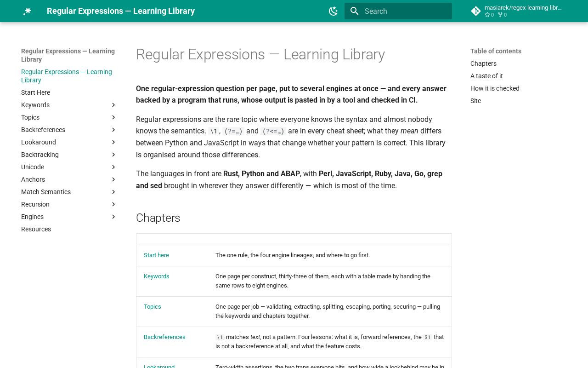
Task: Click the main page heading Regular Expressions — Learning Library
Action: (x=260, y=55)
